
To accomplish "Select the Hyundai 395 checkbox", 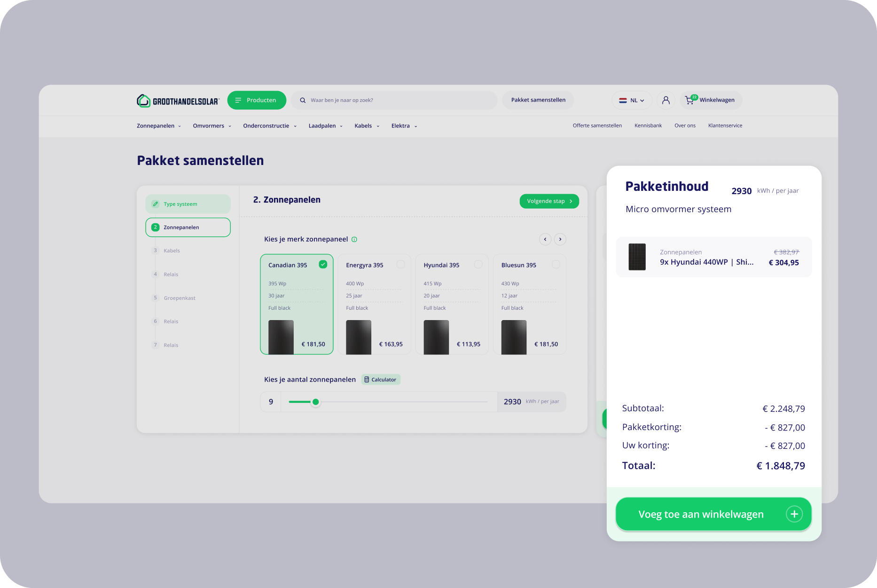I will pyautogui.click(x=478, y=264).
